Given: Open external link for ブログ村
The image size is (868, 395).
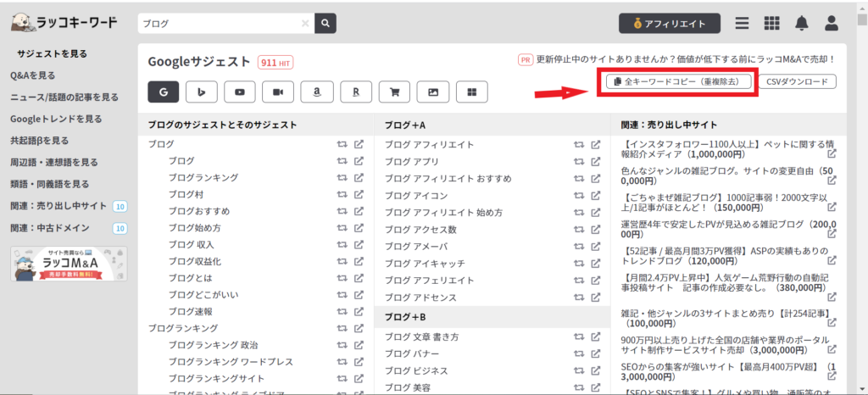Looking at the screenshot, I should pos(359,195).
